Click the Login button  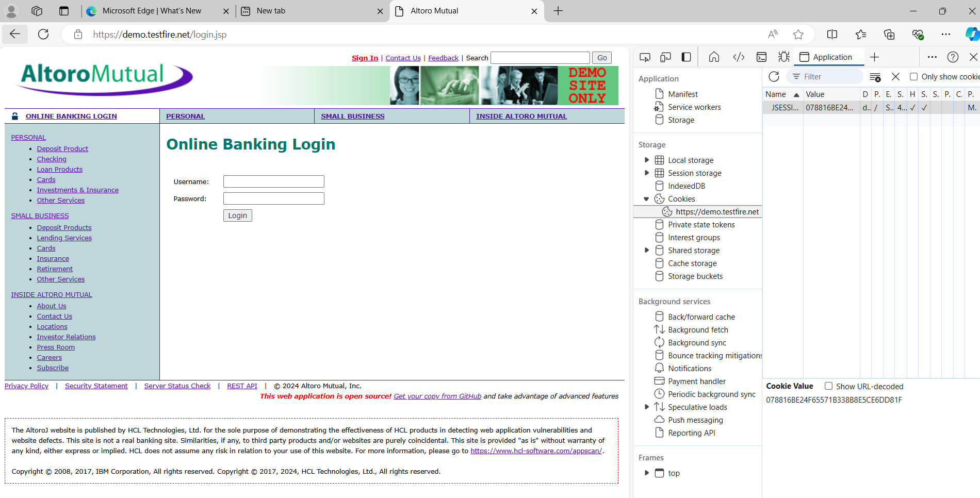[x=237, y=215]
